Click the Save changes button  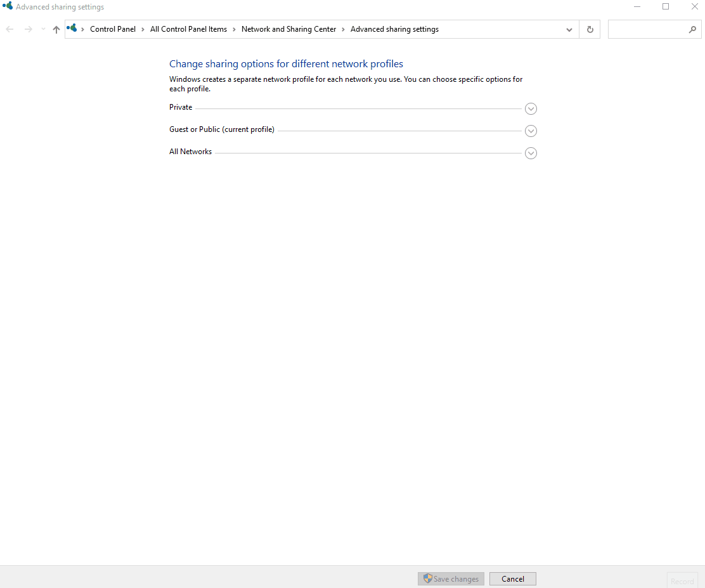(x=451, y=578)
